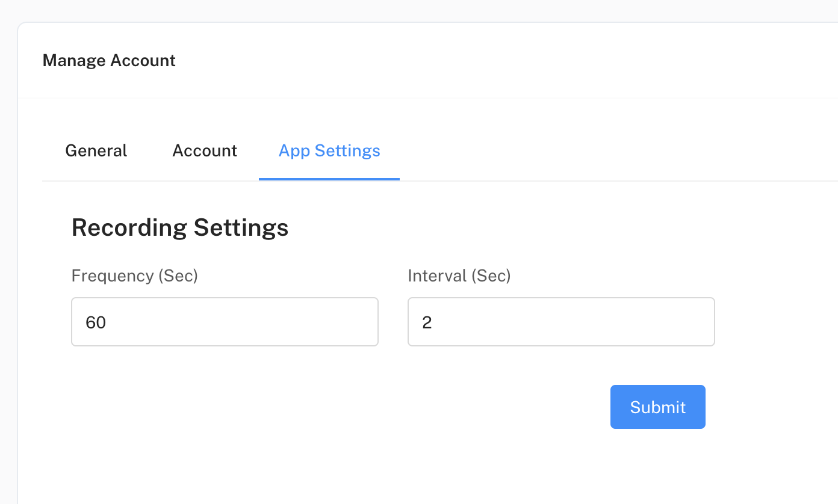Screen dimensions: 838x504
Task: Click the Manage Account page title
Action: pos(109,61)
